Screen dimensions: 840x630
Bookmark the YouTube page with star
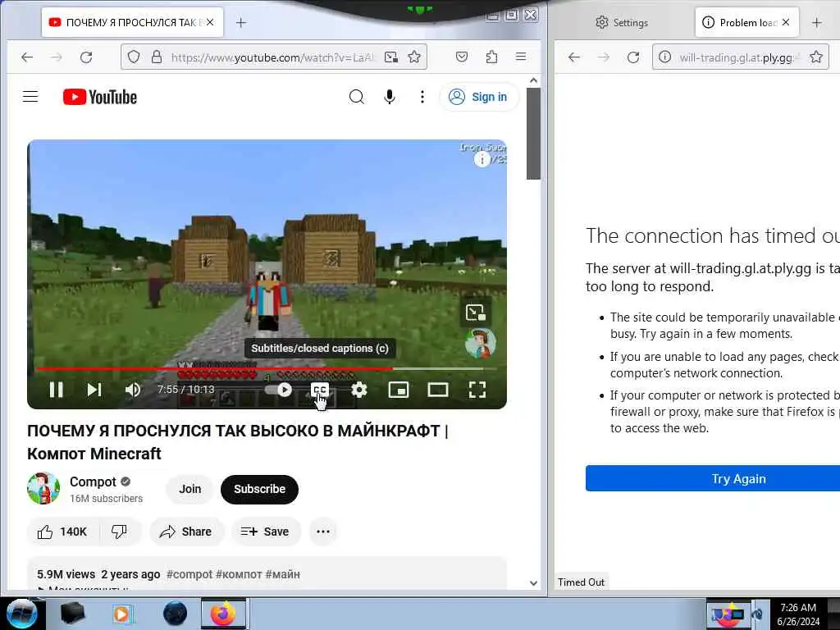click(x=414, y=57)
